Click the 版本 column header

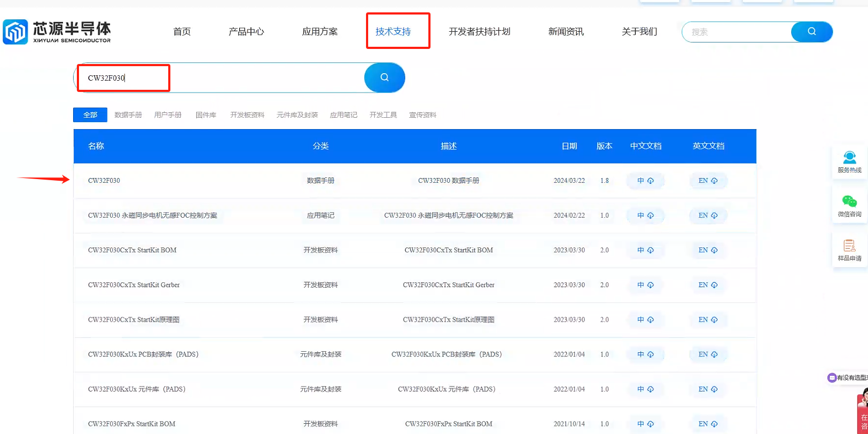(605, 146)
